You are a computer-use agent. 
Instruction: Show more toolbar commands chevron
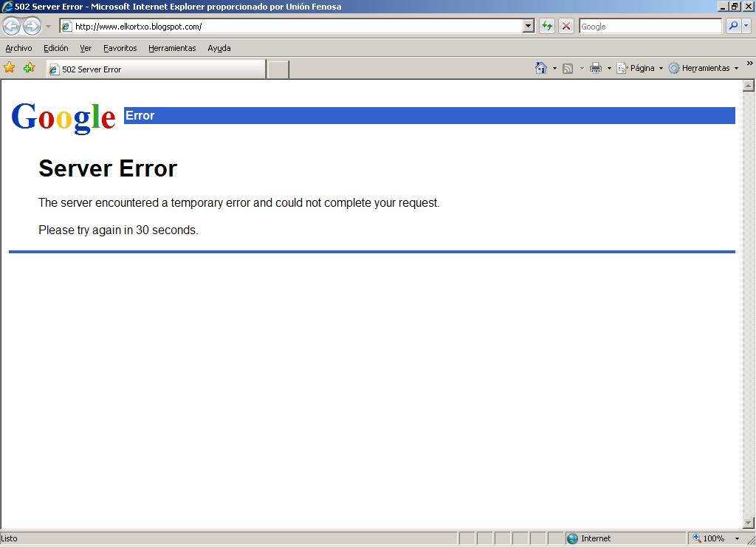749,64
